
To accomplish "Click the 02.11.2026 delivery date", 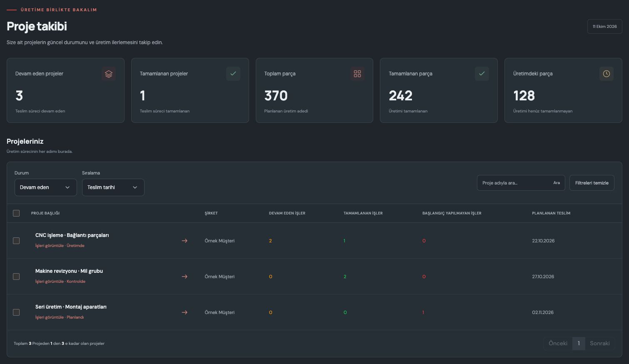I will tap(543, 312).
